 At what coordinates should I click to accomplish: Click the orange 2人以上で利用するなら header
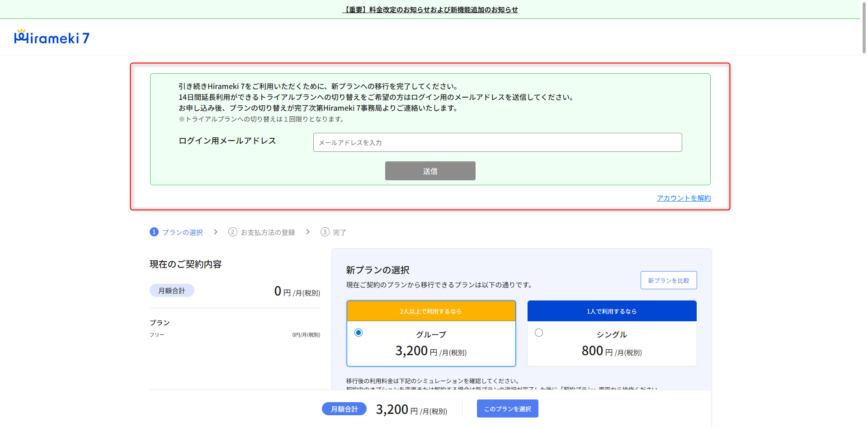(431, 311)
